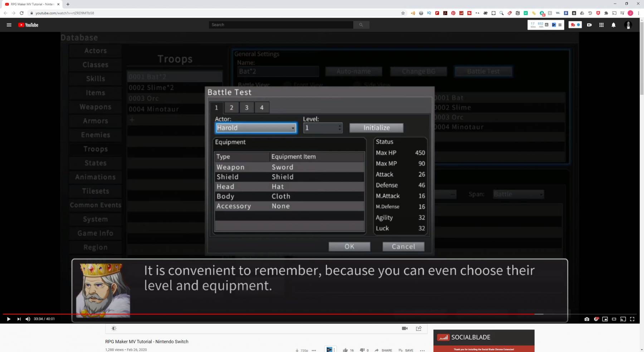This screenshot has width=644, height=352.
Task: Open the Enemies database category
Action: (96, 135)
